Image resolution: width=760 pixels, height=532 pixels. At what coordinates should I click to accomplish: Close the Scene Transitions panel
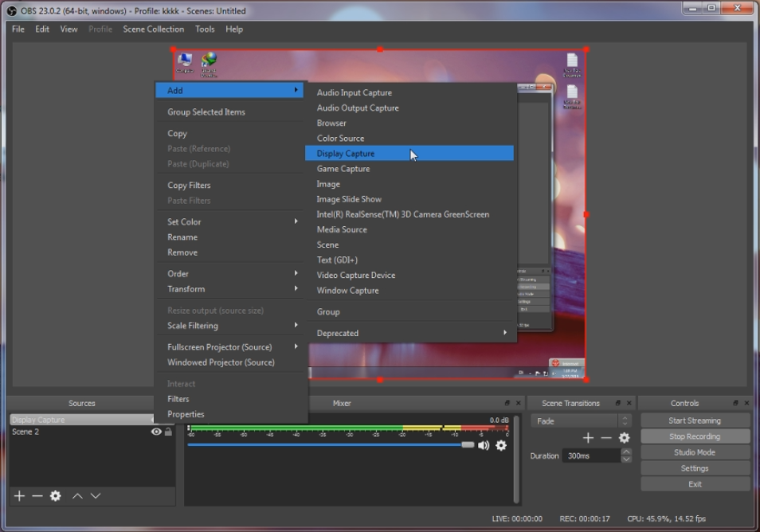click(x=629, y=403)
